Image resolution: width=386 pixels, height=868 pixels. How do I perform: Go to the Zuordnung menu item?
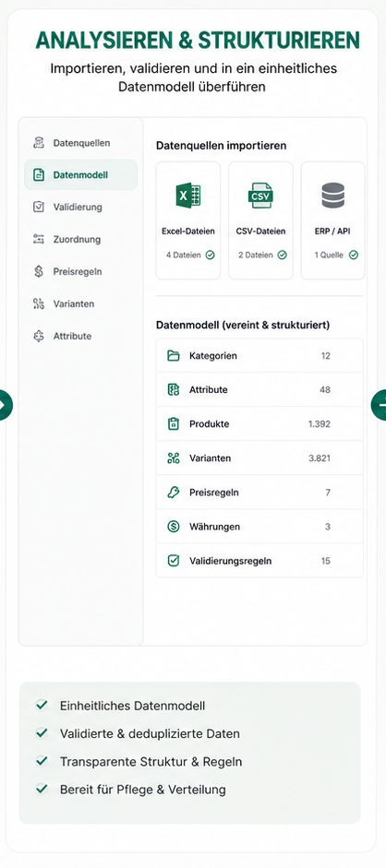[x=81, y=239]
